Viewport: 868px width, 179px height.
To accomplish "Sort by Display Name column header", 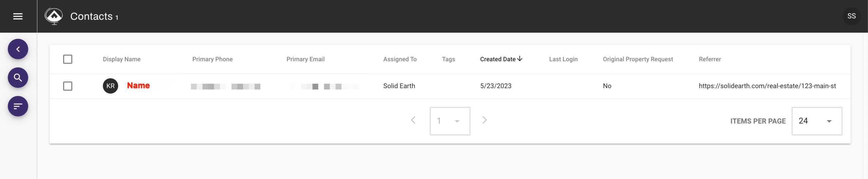I will click(x=122, y=59).
